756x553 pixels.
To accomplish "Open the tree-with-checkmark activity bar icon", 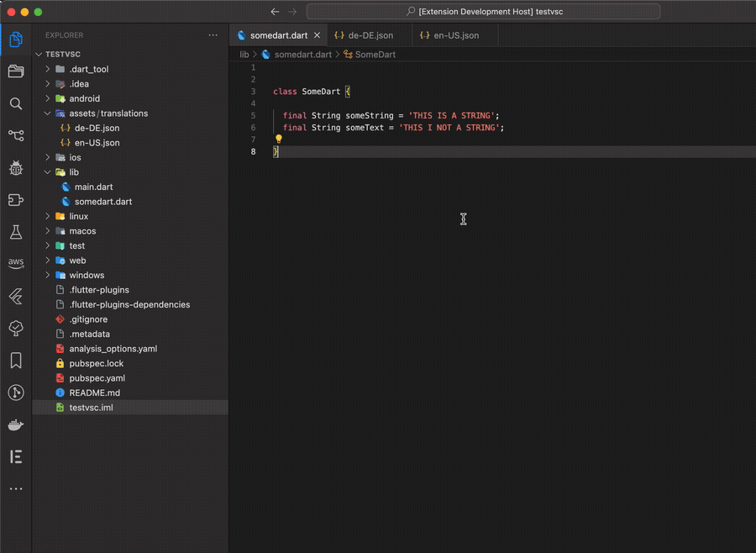I will pyautogui.click(x=16, y=328).
